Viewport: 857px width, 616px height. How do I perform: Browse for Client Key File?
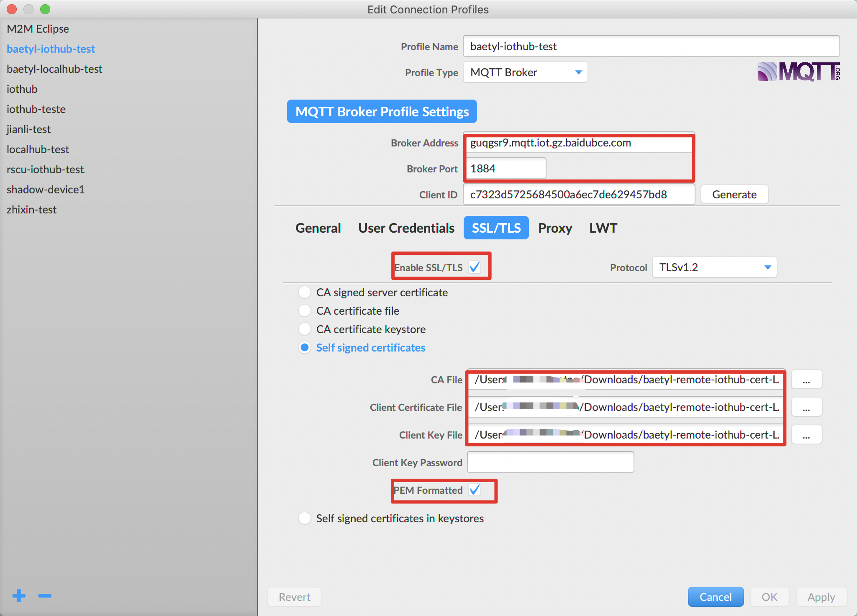[x=806, y=435]
